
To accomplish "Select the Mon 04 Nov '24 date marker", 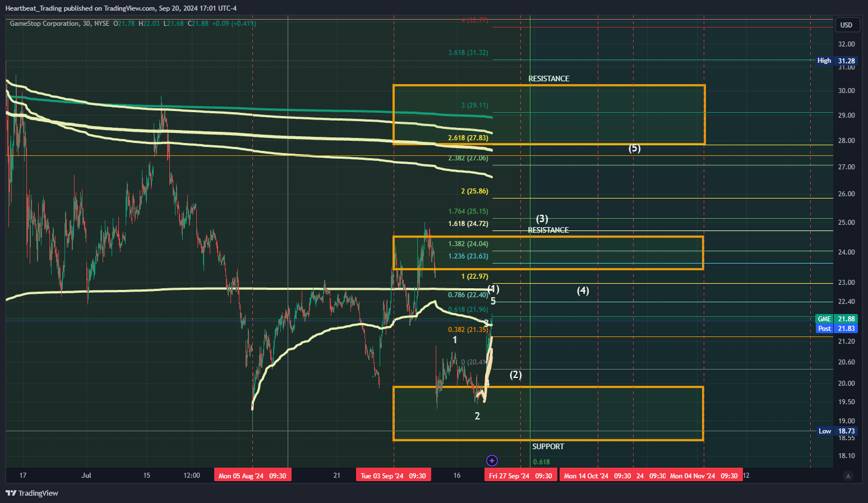I will click(704, 476).
